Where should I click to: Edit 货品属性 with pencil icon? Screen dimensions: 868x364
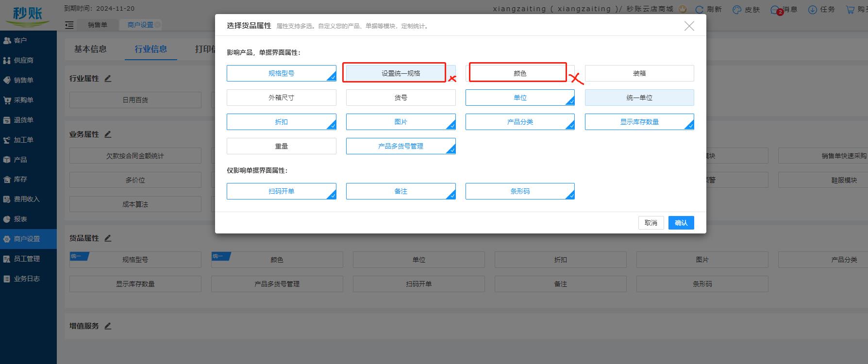pos(108,238)
